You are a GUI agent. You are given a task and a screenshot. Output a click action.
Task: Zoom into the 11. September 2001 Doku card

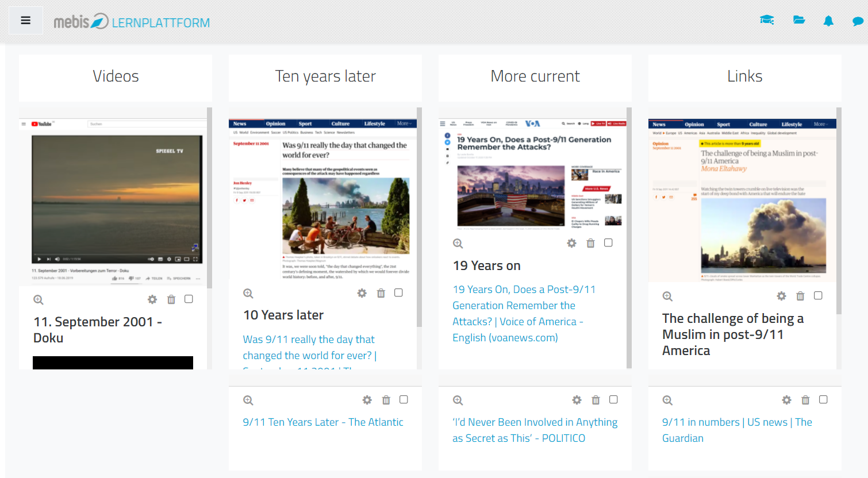click(x=39, y=299)
